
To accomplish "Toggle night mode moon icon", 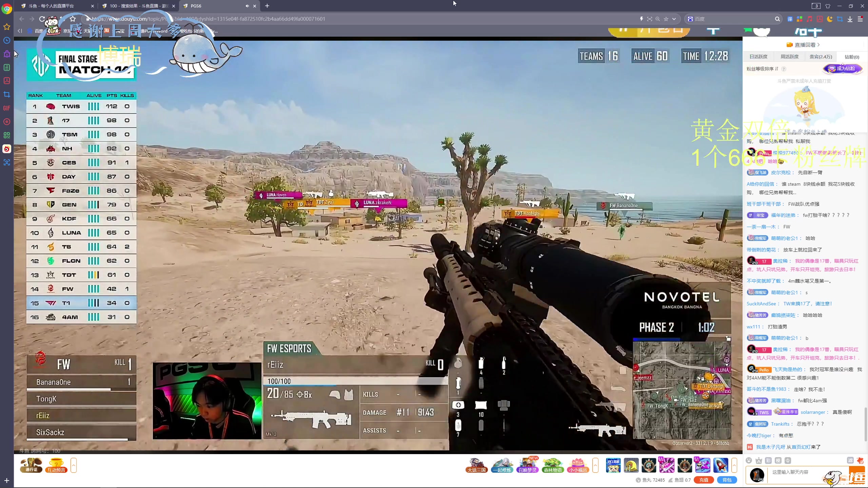I will (830, 19).
